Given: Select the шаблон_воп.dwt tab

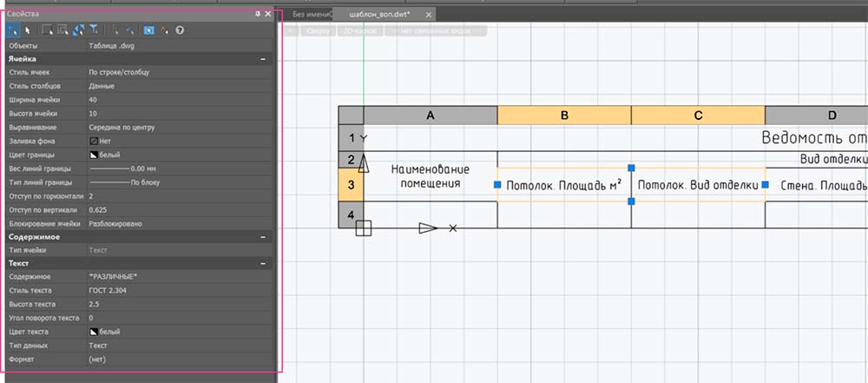Looking at the screenshot, I should click(379, 15).
